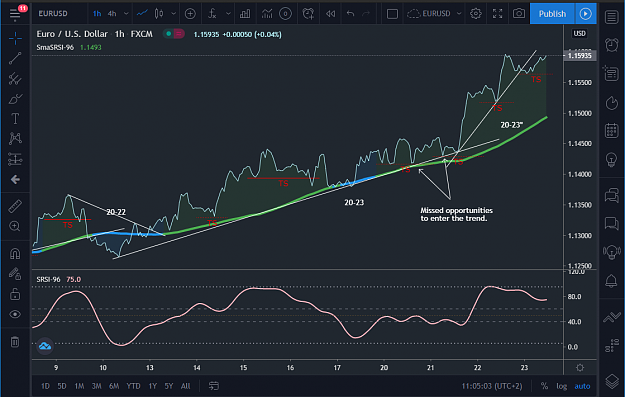Select the text annotation tool
The image size is (625, 397).
(15, 118)
